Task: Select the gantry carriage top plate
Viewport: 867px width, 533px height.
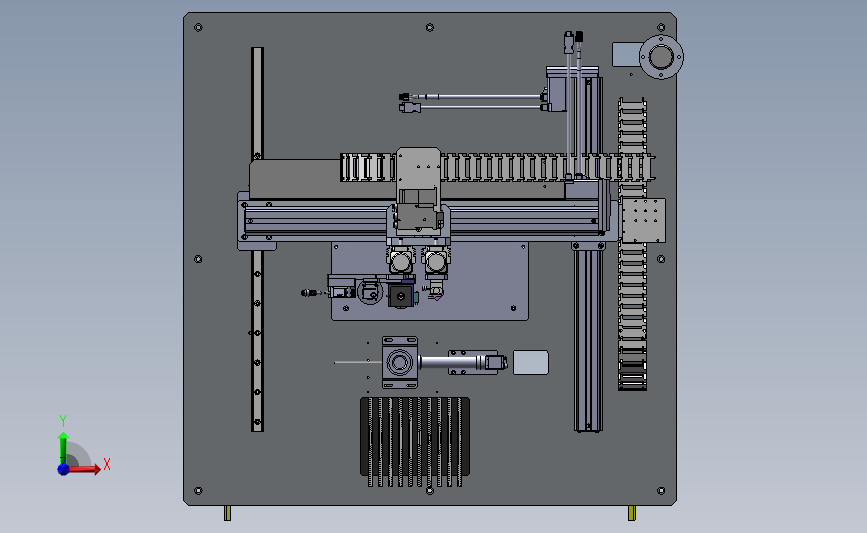Action: pyautogui.click(x=419, y=169)
